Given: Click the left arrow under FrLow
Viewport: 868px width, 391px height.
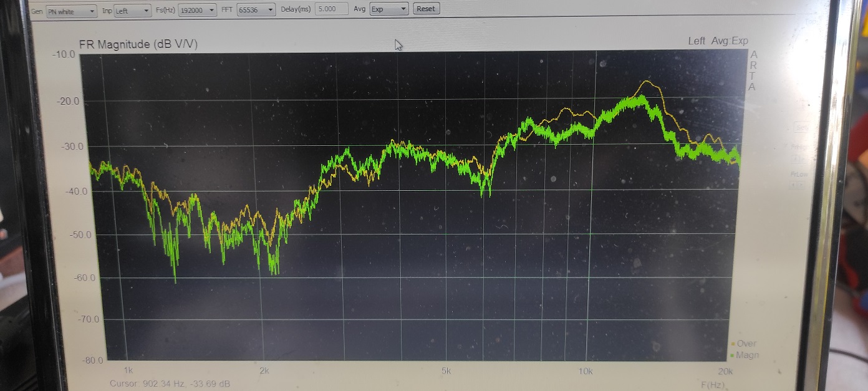Looking at the screenshot, I should click(793, 185).
